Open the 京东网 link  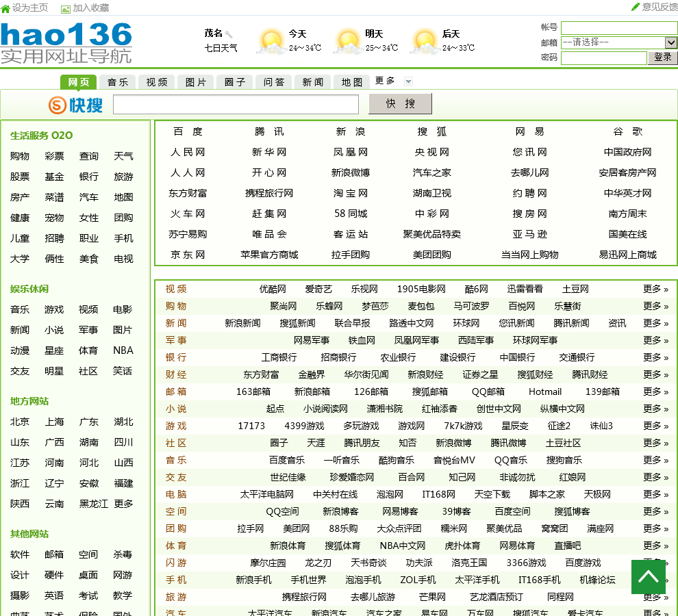pos(188,255)
